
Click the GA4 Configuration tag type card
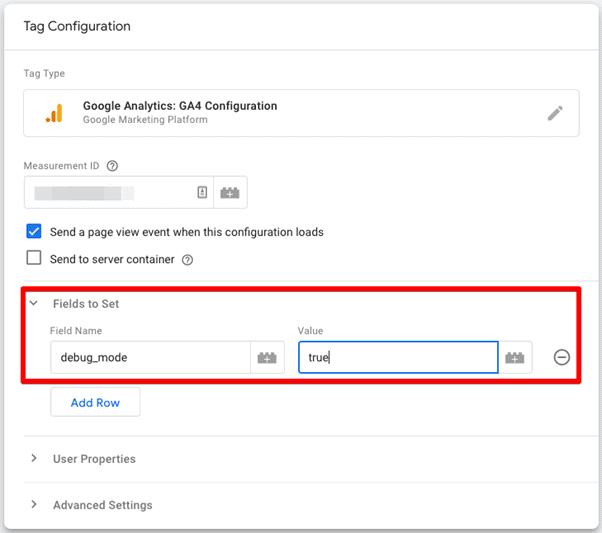301,113
